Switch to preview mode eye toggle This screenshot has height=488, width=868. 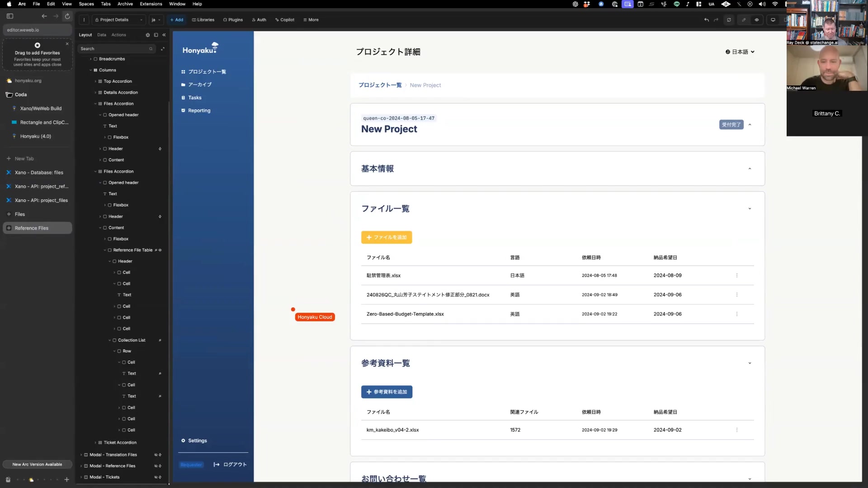click(x=756, y=20)
